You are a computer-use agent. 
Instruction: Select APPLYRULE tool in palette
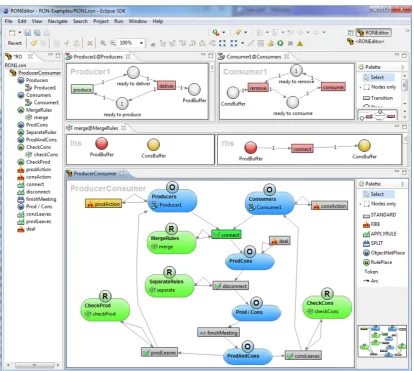coord(380,234)
